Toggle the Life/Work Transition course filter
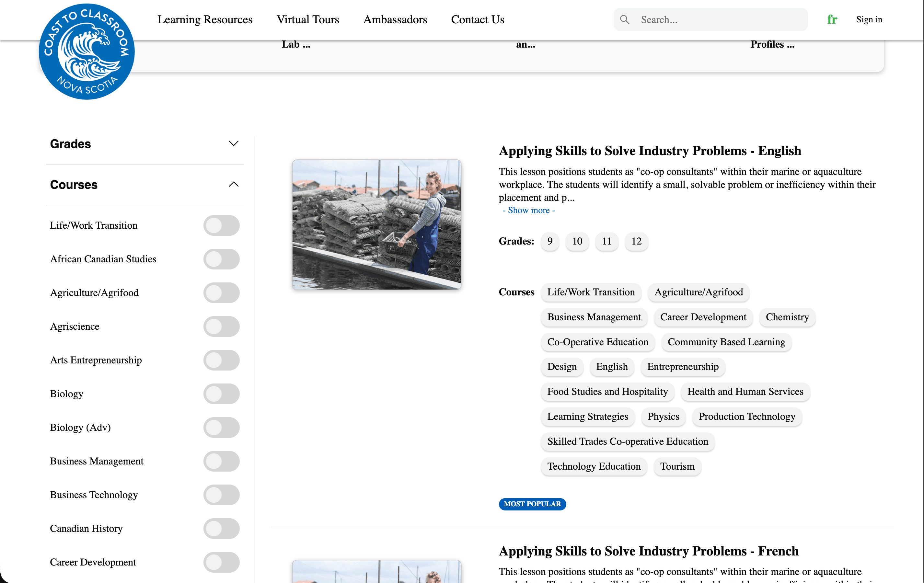924x583 pixels. 221,225
